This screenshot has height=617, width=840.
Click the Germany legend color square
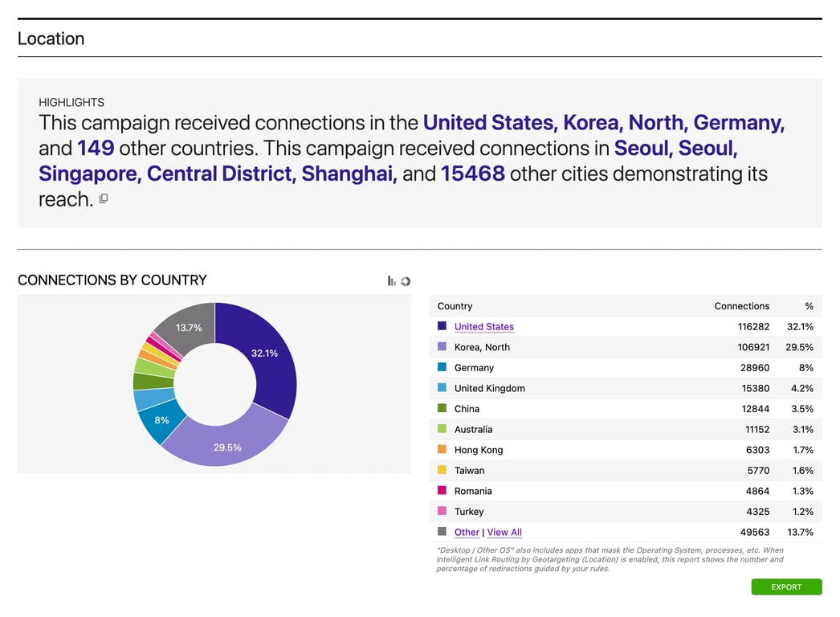click(442, 367)
